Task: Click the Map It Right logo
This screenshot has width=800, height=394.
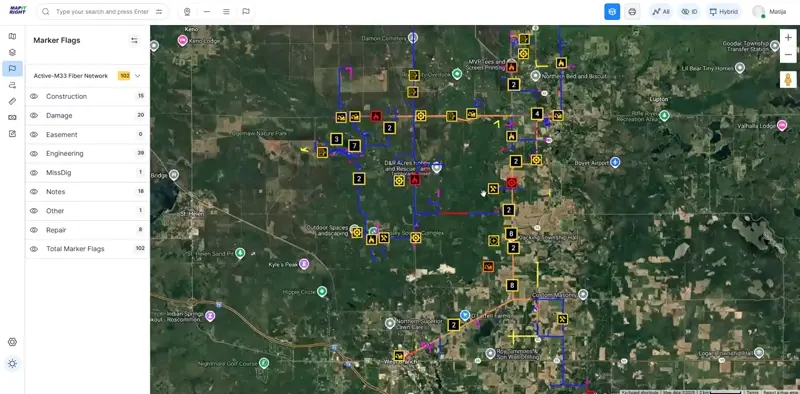Action: [18, 10]
